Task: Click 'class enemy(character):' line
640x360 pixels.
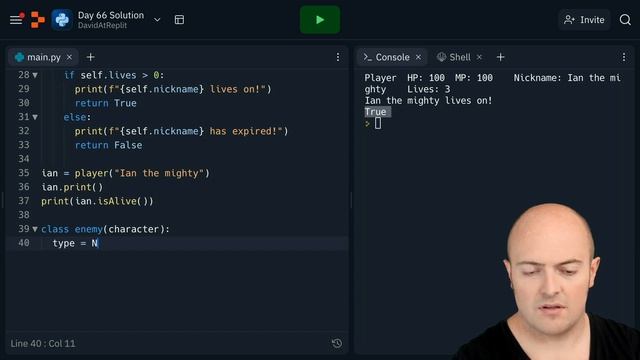Action: click(105, 229)
